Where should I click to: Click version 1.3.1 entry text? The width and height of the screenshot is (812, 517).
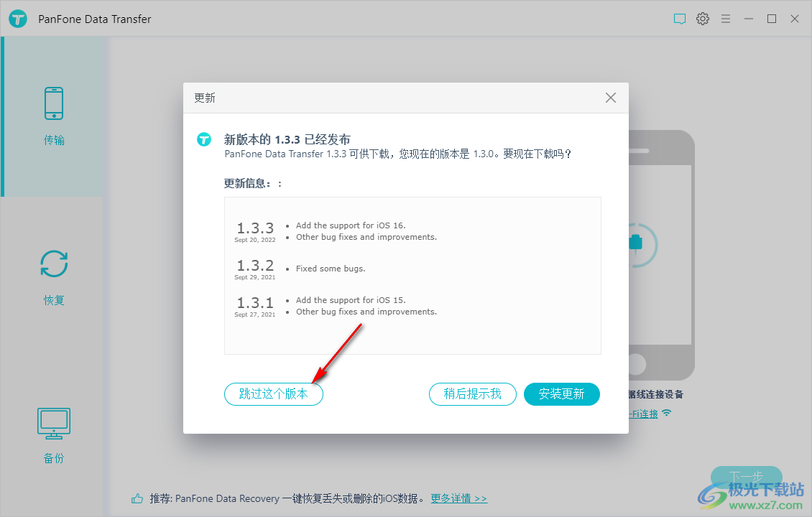[255, 302]
